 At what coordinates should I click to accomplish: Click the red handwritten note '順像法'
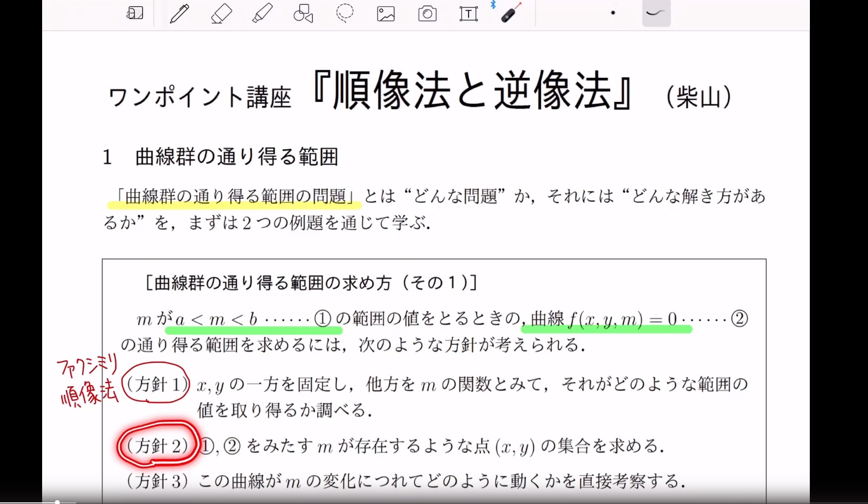[x=89, y=394]
